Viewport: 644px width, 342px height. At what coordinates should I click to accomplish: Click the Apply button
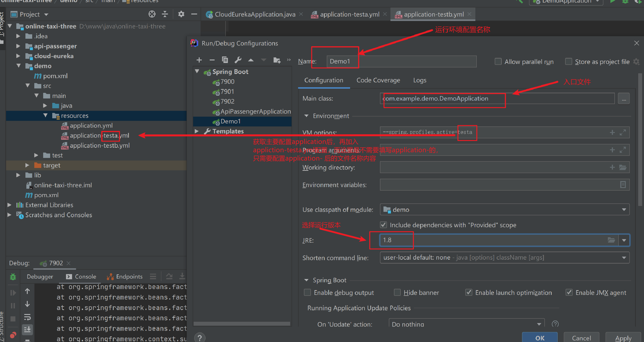coord(623,338)
